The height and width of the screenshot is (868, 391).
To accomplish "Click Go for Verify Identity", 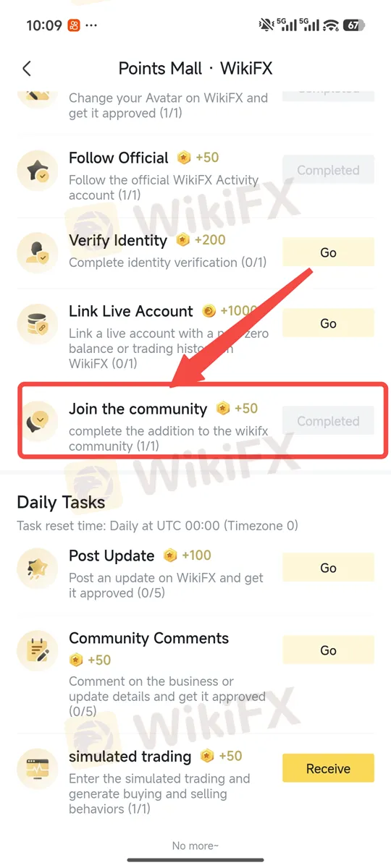I will click(x=328, y=252).
